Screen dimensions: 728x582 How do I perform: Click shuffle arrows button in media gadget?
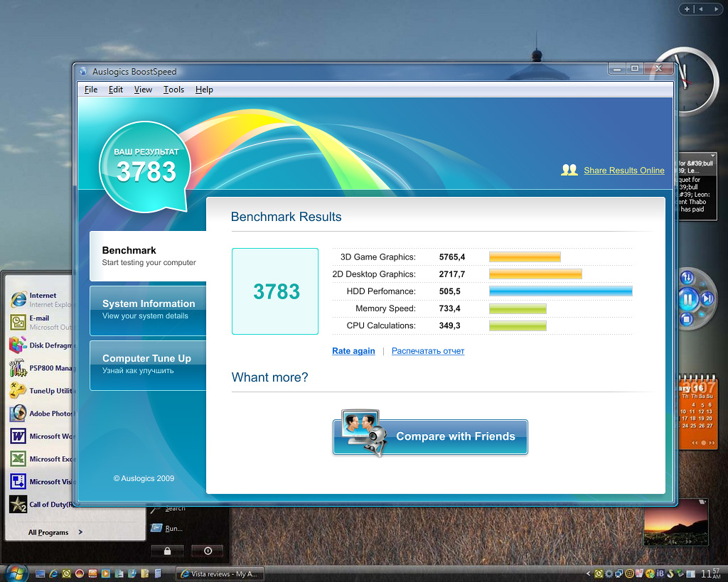click(x=687, y=278)
